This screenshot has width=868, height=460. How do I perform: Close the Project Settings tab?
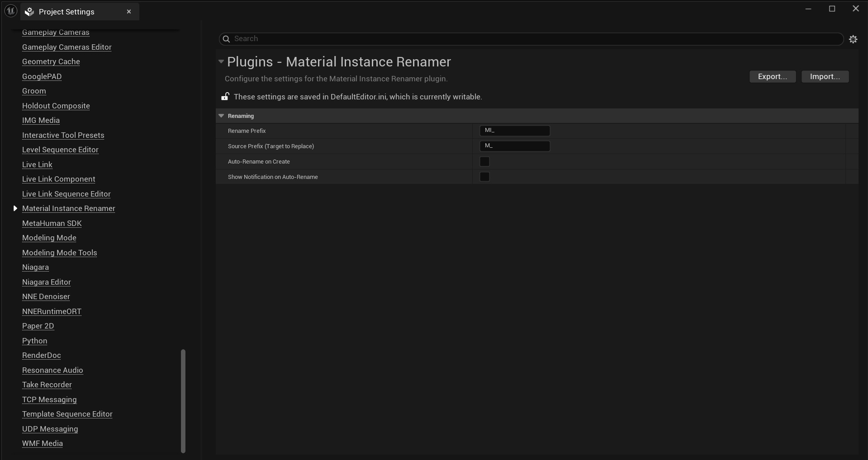tap(128, 11)
